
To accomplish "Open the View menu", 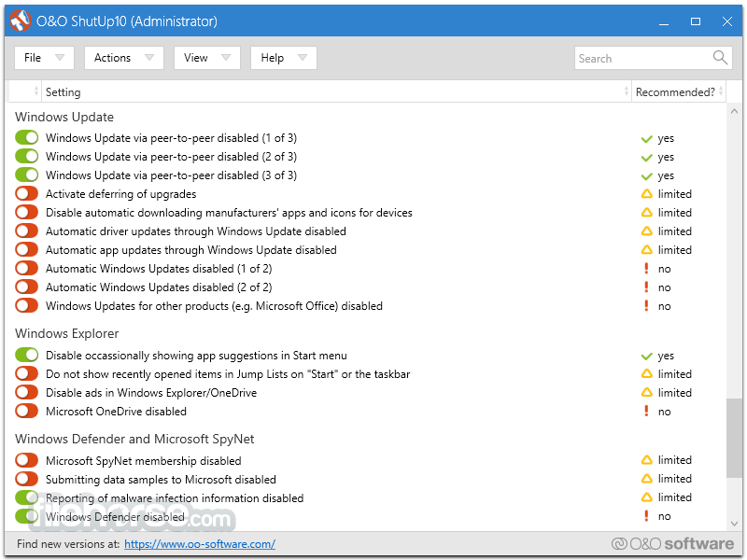I will [206, 58].
